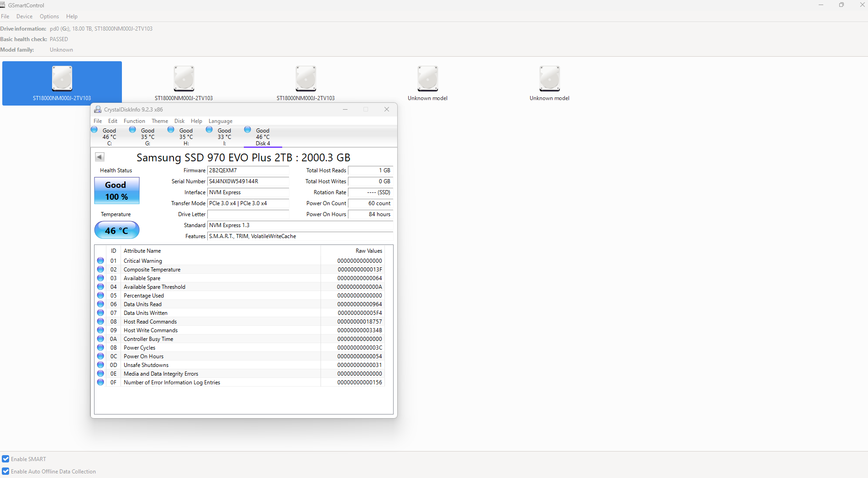This screenshot has height=478, width=868.
Task: Open GSmartControl File menu
Action: 5,16
